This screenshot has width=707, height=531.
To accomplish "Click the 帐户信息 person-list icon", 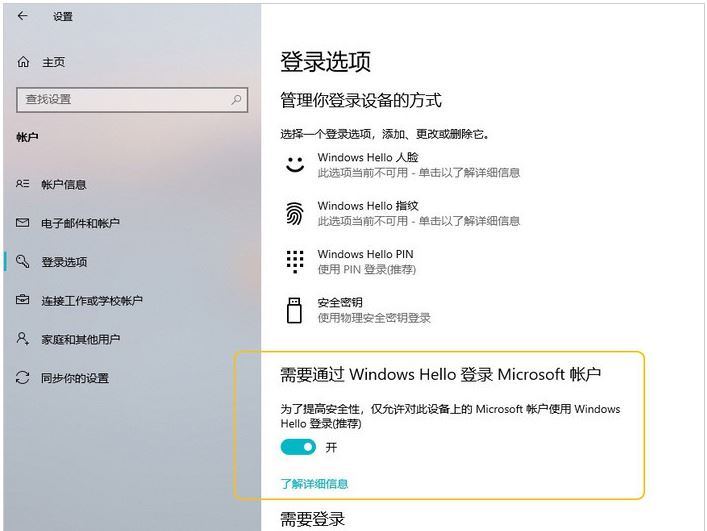I will tap(23, 184).
